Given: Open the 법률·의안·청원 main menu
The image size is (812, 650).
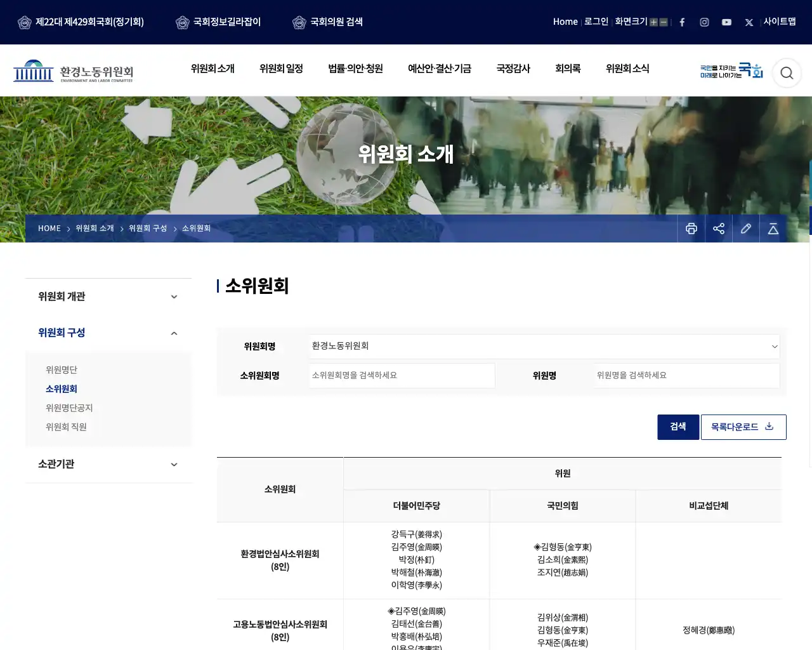Looking at the screenshot, I should click(x=355, y=69).
